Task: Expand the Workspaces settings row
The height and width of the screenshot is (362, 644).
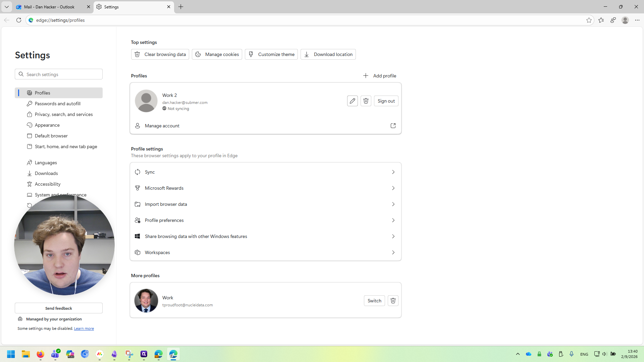Action: point(266,252)
